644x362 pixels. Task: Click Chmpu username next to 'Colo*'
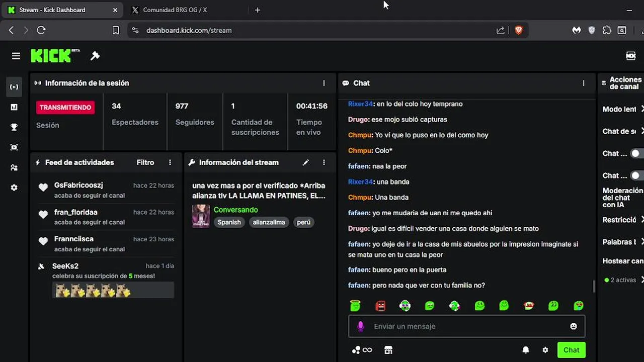coord(360,150)
